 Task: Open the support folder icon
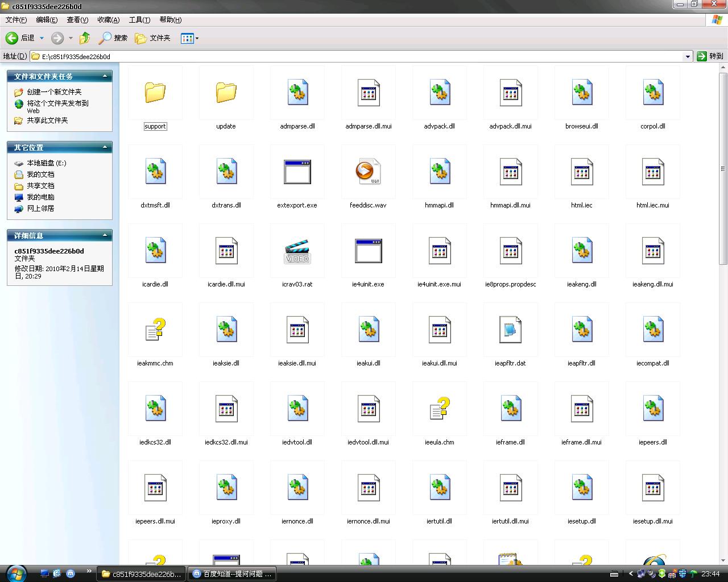(x=155, y=92)
